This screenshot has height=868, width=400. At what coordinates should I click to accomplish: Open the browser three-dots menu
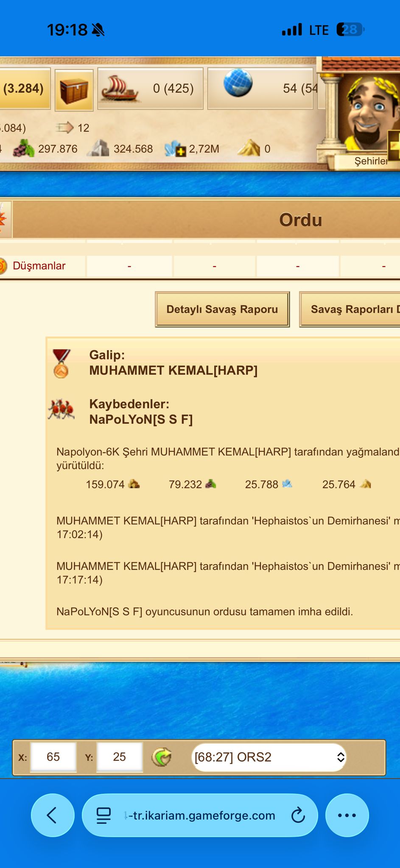coord(347,815)
